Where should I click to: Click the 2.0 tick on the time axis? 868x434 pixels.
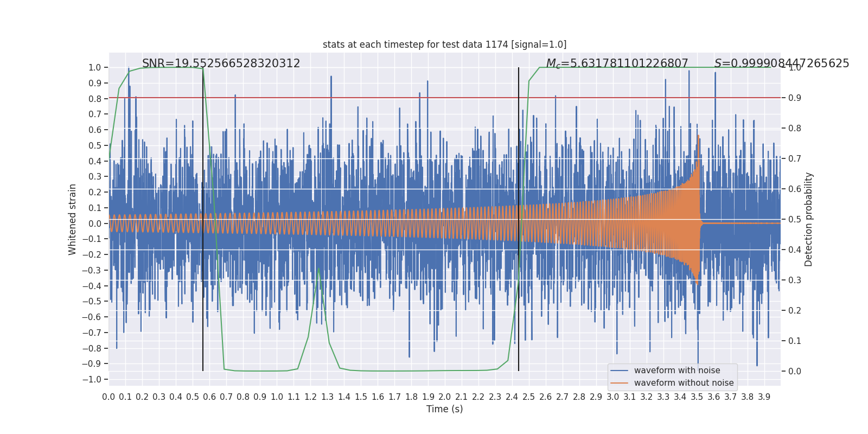coord(444,397)
